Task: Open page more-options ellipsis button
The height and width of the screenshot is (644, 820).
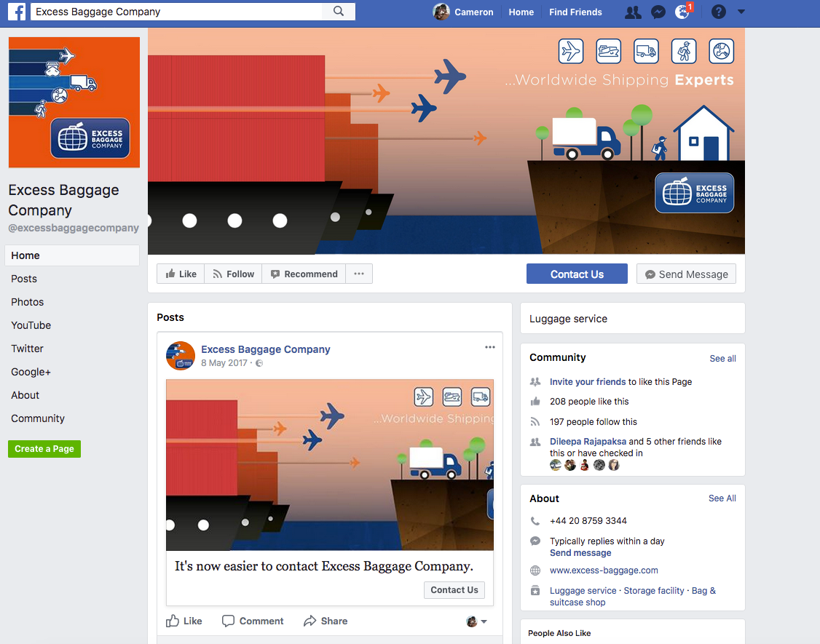Action: (359, 274)
